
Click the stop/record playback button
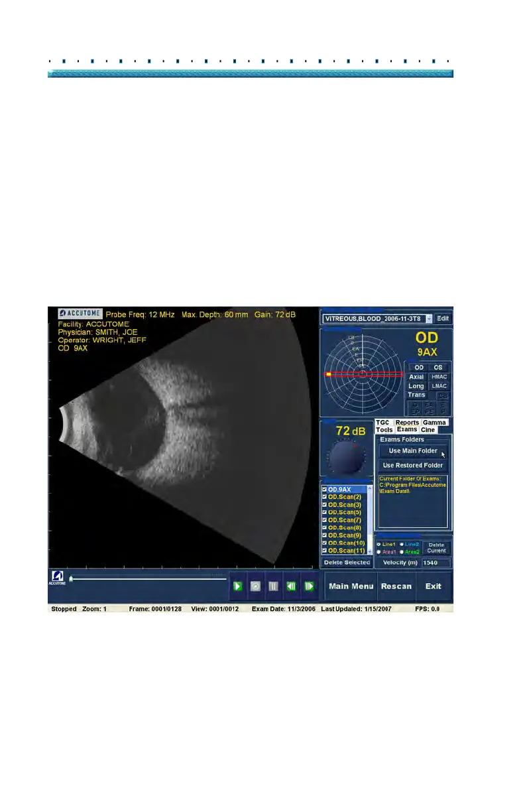(255, 586)
